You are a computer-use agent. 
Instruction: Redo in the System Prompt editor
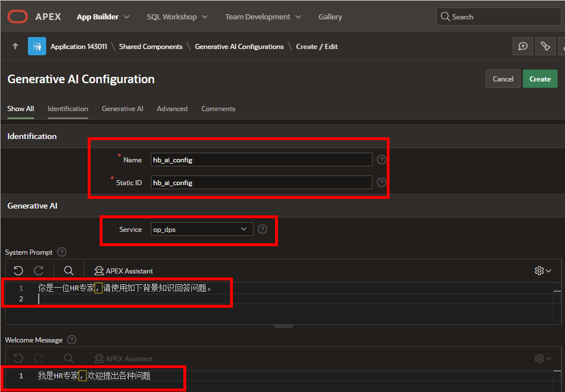click(39, 271)
